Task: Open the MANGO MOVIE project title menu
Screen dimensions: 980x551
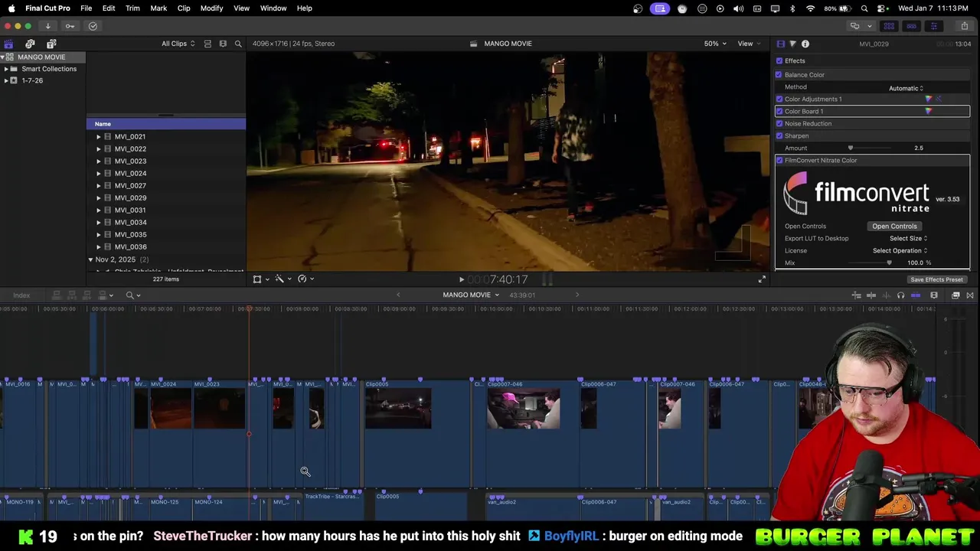Action: [x=470, y=295]
